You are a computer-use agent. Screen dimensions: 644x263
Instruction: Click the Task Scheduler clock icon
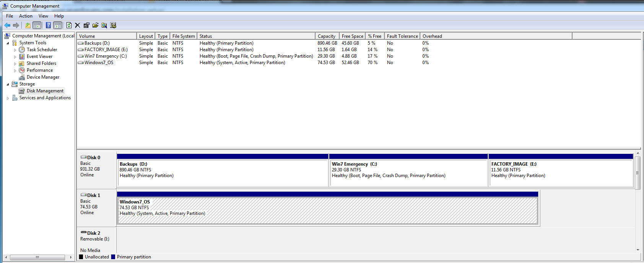point(22,50)
